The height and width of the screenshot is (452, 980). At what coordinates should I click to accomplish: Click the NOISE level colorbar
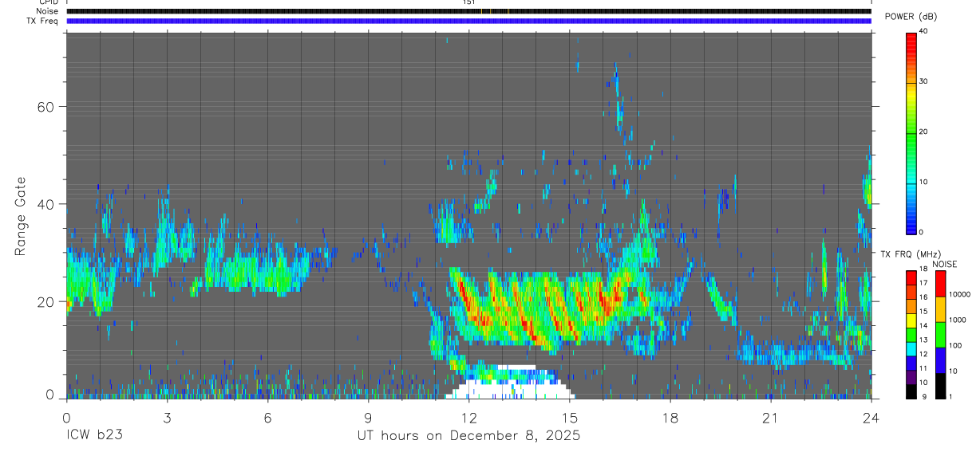coord(940,333)
